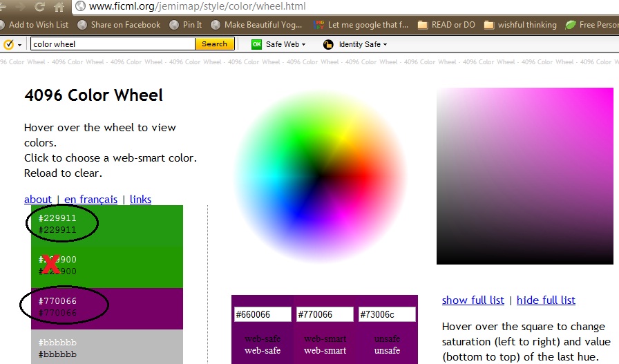Click the web-safe #660066 hex field
Image resolution: width=619 pixels, height=364 pixels.
pos(263,314)
